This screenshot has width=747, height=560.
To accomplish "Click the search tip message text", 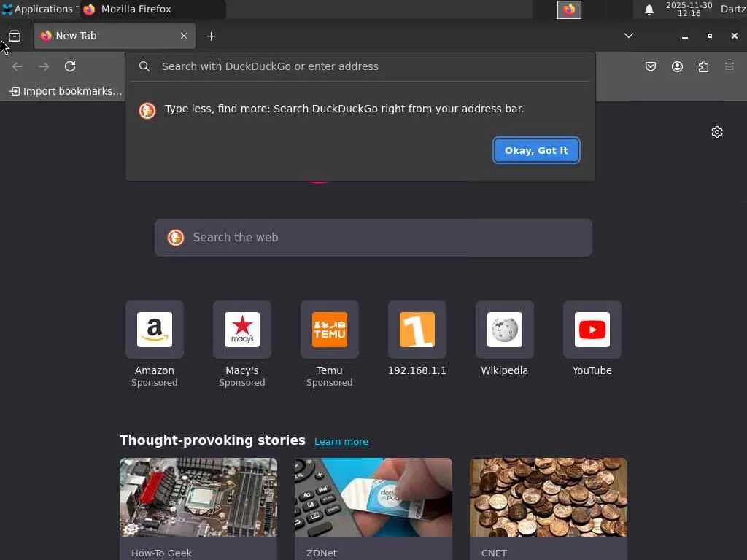I will pos(344,109).
